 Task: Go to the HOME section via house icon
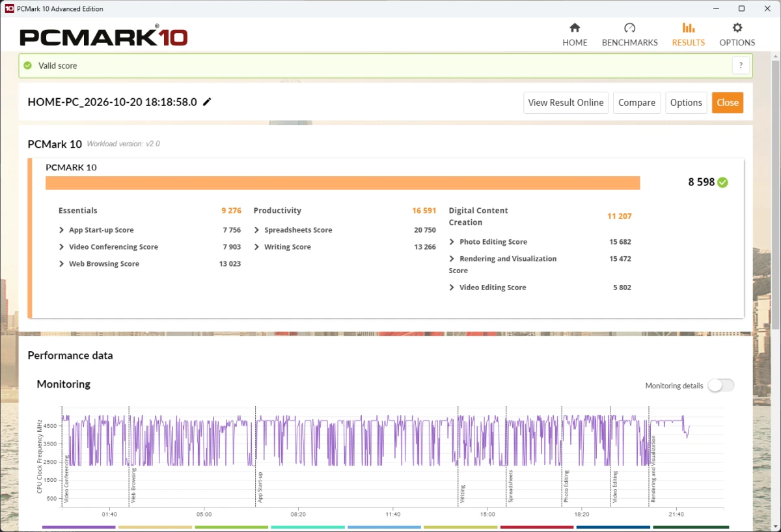[575, 34]
